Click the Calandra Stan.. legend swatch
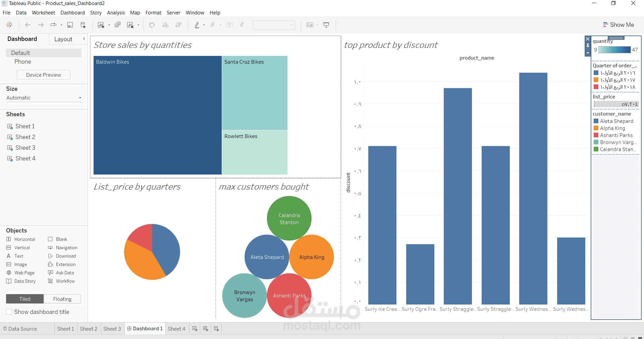 point(596,149)
